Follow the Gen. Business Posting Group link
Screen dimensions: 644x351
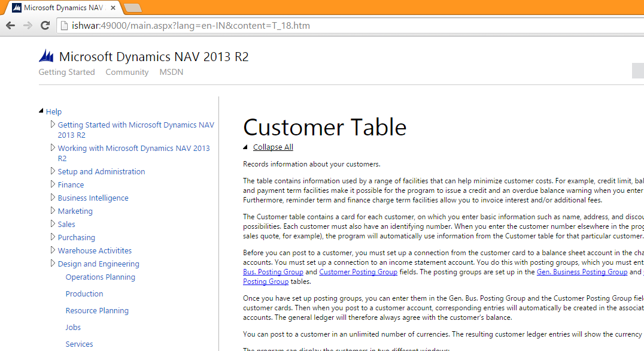582,272
